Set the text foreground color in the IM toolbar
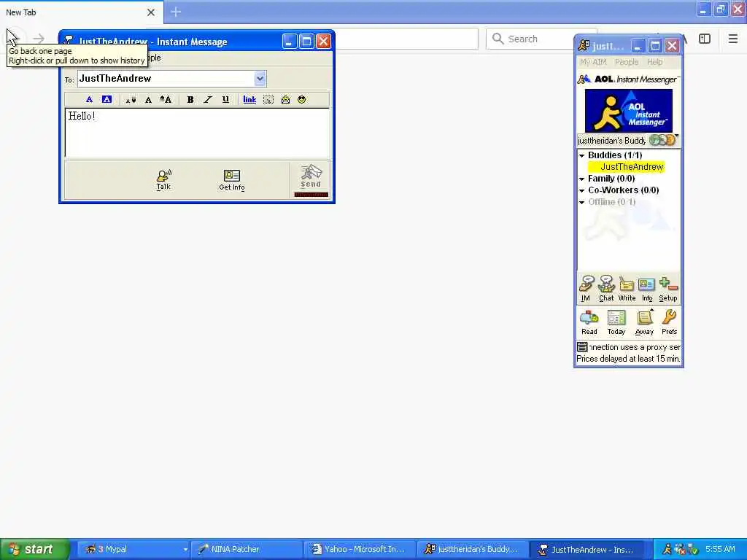The height and width of the screenshot is (560, 747). click(89, 99)
